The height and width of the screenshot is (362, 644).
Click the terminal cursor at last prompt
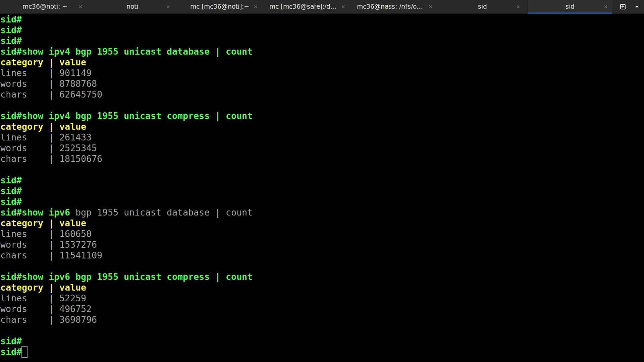pyautogui.click(x=24, y=352)
